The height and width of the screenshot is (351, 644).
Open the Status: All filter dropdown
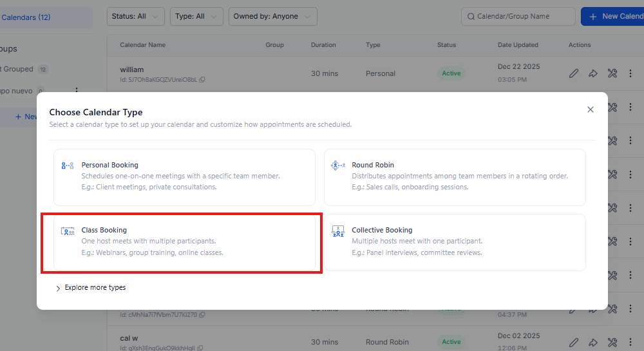(135, 17)
